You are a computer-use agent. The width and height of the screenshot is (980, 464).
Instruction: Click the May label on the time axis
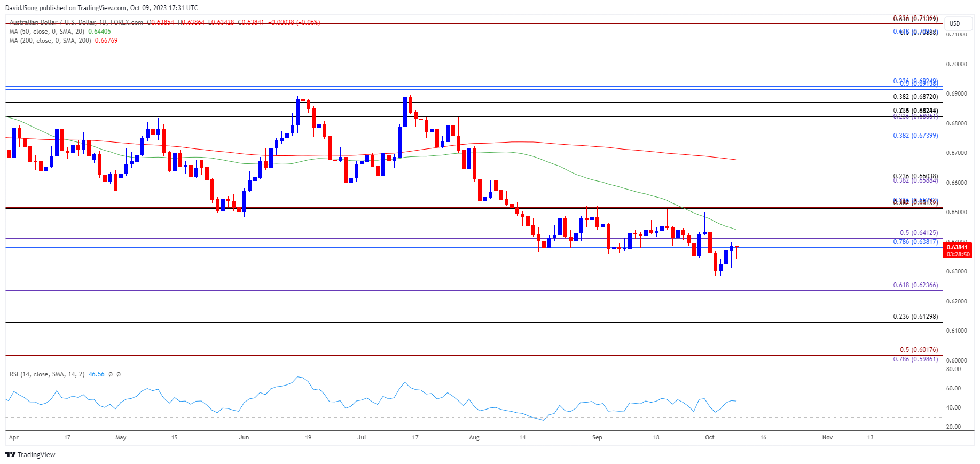tap(121, 437)
